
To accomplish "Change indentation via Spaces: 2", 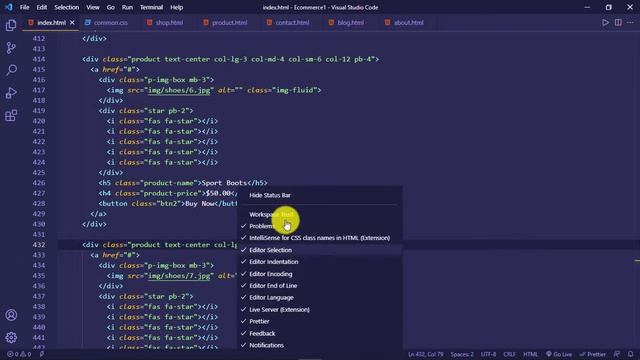I will coord(462,354).
